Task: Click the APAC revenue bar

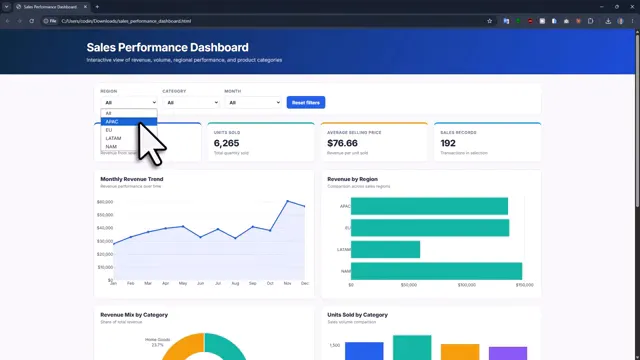Action: click(429, 206)
